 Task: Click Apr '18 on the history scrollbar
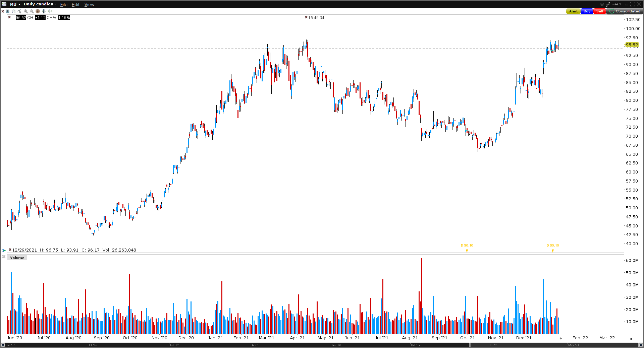coord(256,345)
